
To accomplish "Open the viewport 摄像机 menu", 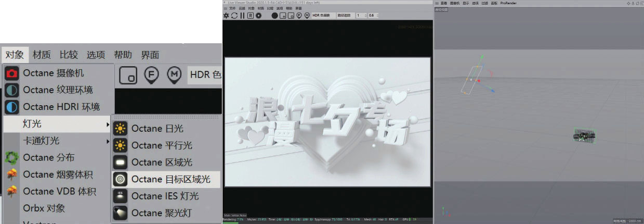I will pos(455,3).
